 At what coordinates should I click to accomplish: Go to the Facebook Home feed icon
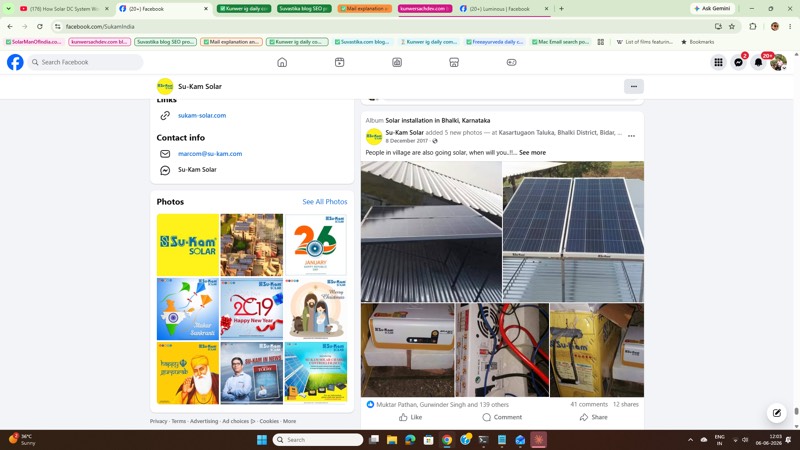click(282, 62)
